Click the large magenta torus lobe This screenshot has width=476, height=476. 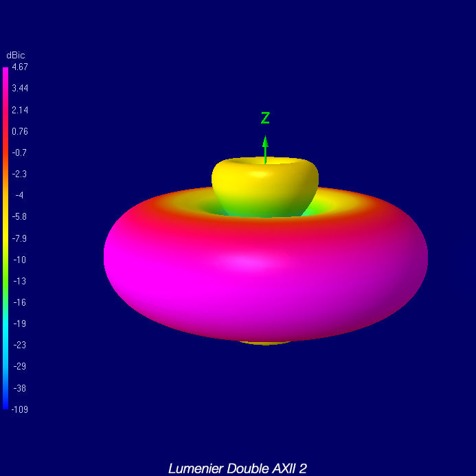pyautogui.click(x=265, y=275)
